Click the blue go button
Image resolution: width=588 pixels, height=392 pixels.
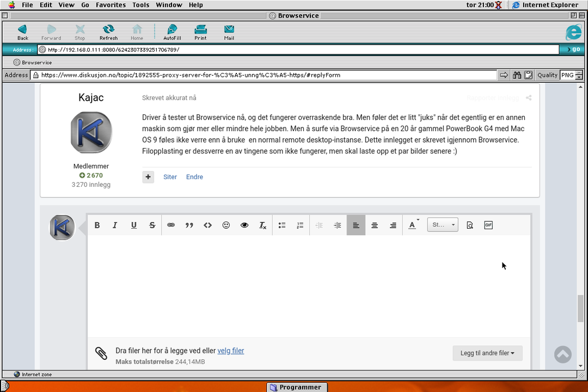[x=573, y=50]
